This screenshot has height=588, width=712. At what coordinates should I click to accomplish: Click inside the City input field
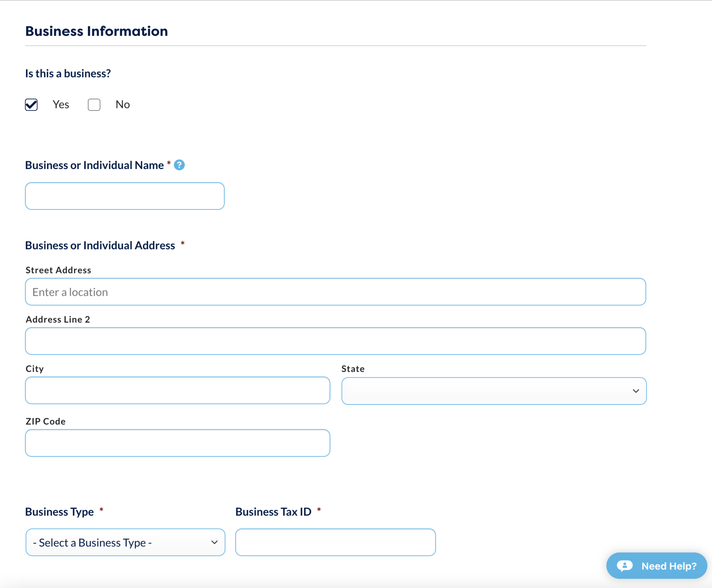[x=177, y=390]
